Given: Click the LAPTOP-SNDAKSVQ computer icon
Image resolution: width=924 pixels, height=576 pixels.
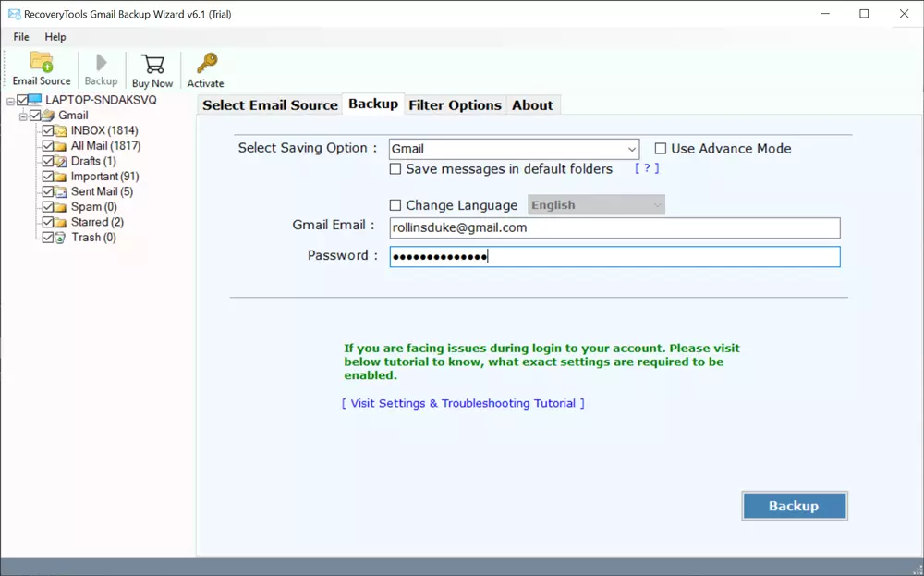Looking at the screenshot, I should click(35, 101).
